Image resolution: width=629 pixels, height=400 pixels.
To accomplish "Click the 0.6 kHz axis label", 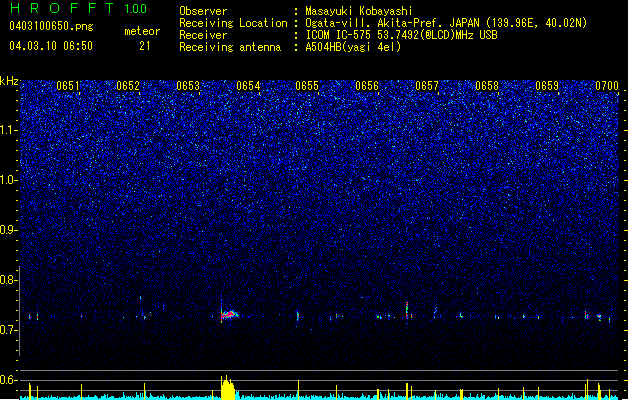I will 9,380.
